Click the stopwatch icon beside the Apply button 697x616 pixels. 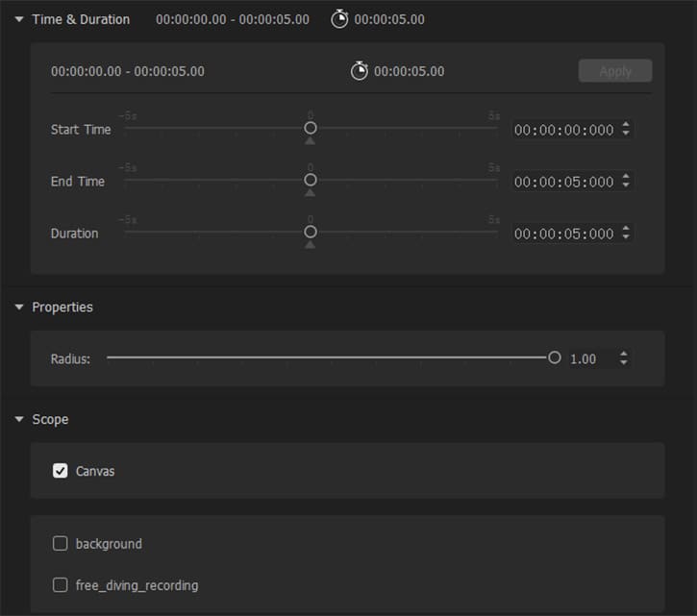[x=359, y=71]
